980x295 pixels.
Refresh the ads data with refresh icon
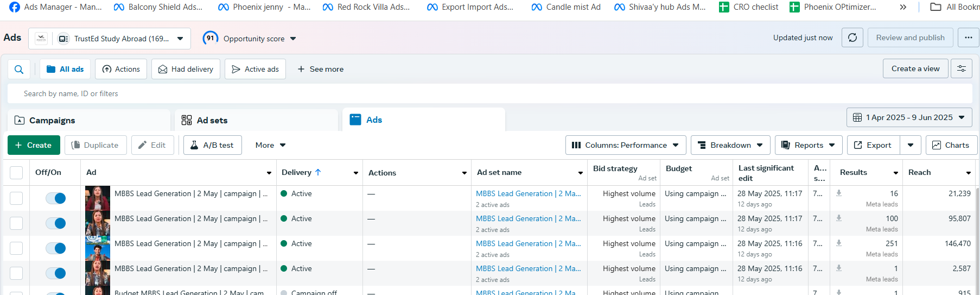coord(852,37)
